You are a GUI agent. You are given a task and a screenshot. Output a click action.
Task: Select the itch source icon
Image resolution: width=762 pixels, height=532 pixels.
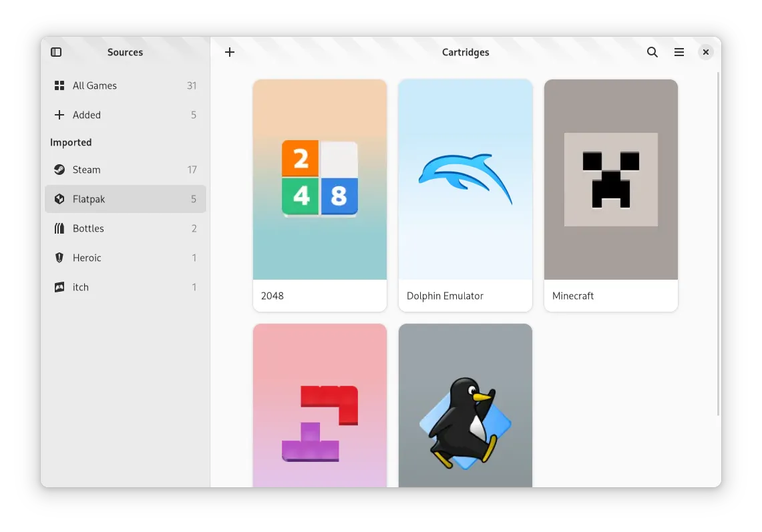(x=59, y=287)
